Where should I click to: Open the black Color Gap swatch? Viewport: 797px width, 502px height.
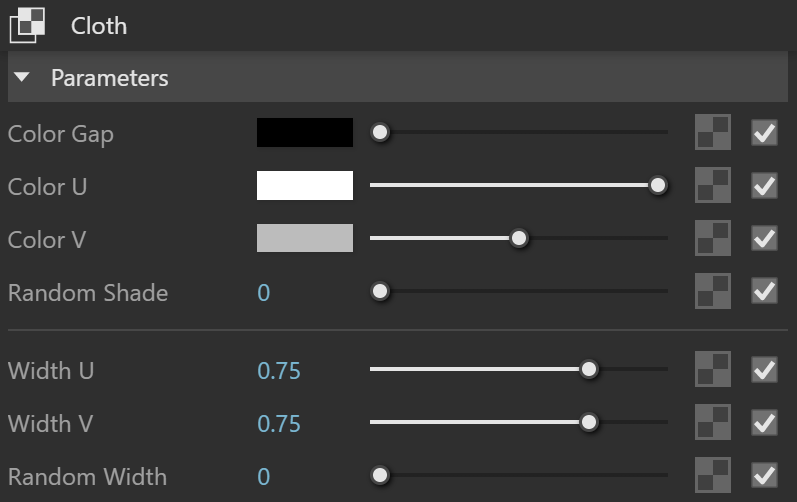tap(304, 133)
